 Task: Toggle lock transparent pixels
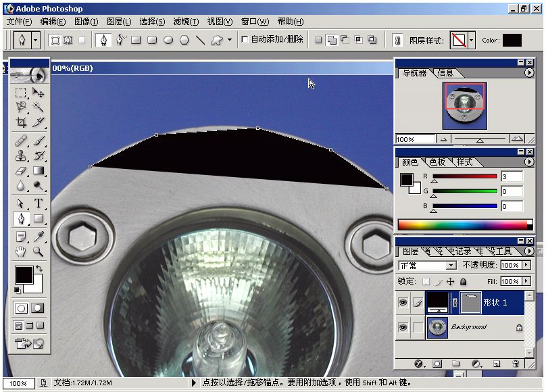426,281
